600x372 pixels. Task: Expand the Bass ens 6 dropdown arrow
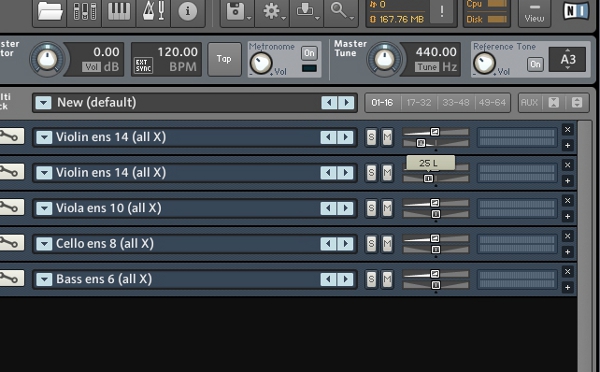point(44,279)
